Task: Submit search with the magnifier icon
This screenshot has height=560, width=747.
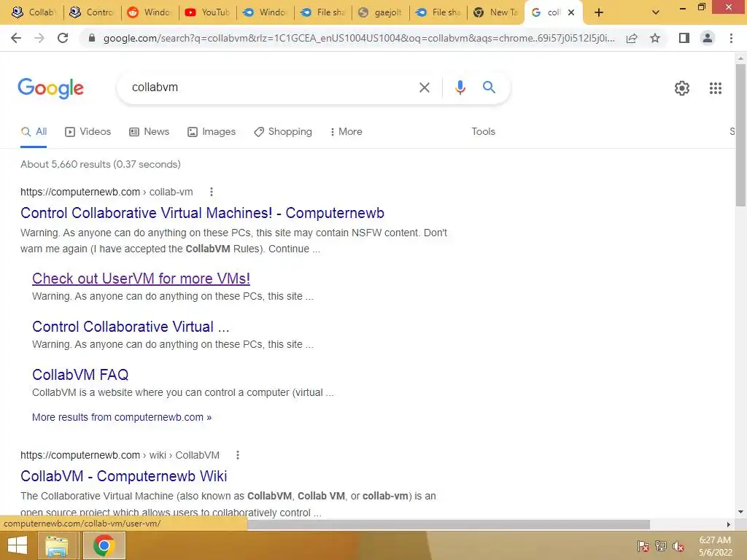Action: (489, 87)
